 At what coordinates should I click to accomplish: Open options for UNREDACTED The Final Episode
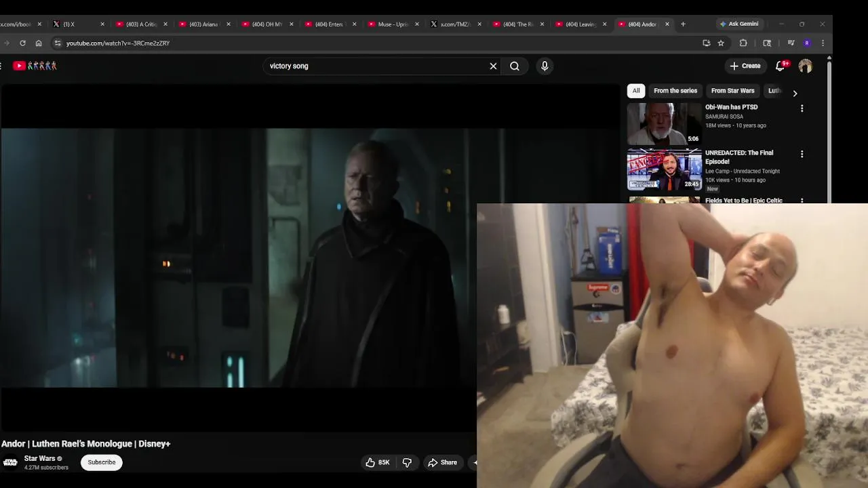pyautogui.click(x=802, y=154)
